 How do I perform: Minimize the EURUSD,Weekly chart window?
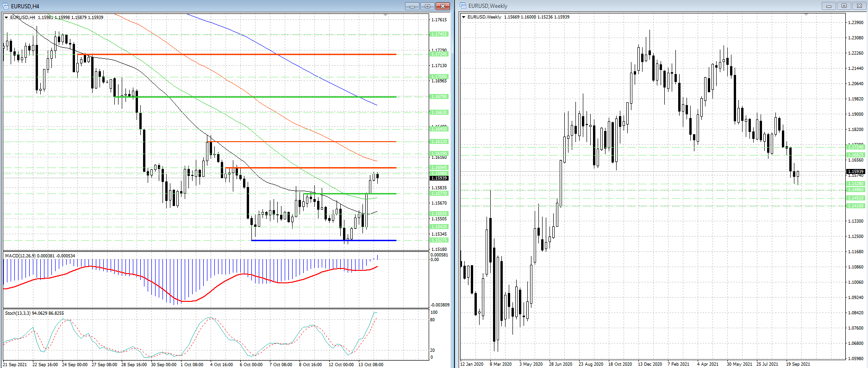click(829, 6)
